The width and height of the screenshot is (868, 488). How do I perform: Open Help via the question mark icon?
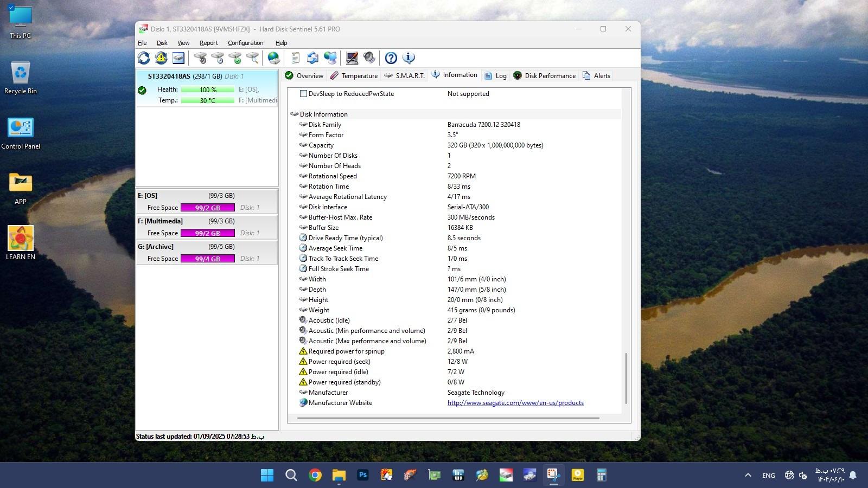click(x=391, y=58)
